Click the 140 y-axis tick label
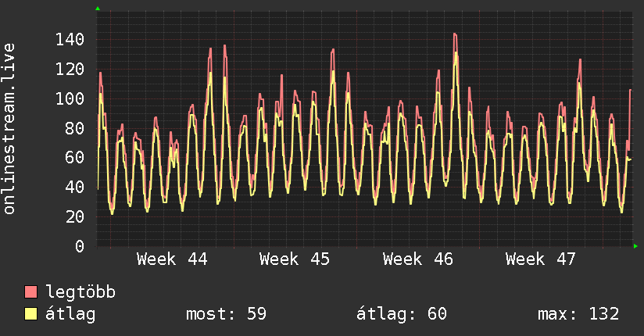 coord(70,40)
